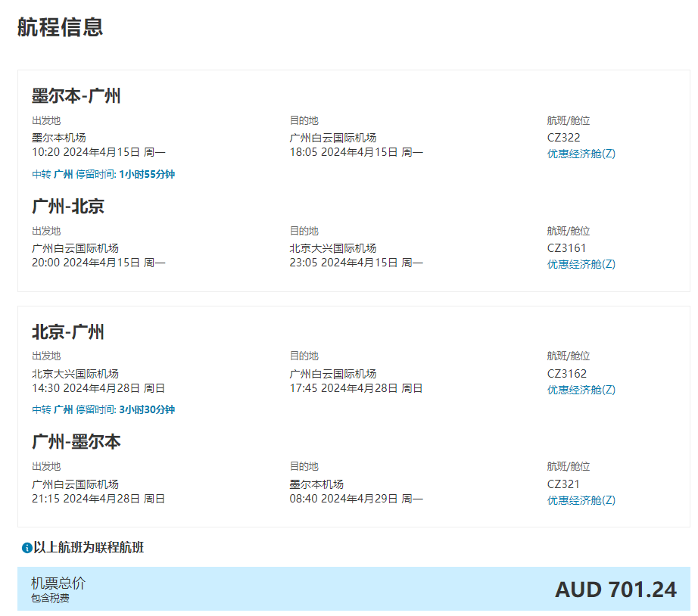Click the 航程信息 page heading
The image size is (698, 616).
coord(60,27)
